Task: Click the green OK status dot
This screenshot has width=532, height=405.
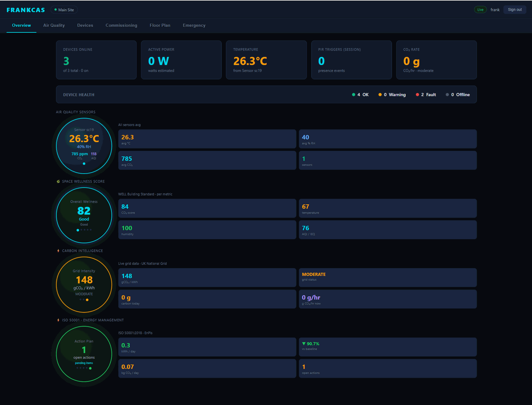Action: (353, 95)
